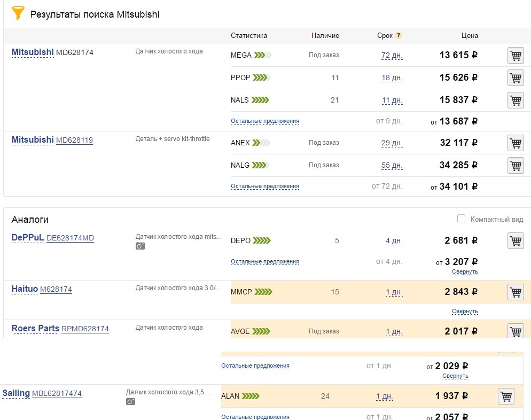Screen dimensions: 531x420
Task: Open Mitsubishi brand link for MD628174
Action: tap(33, 52)
